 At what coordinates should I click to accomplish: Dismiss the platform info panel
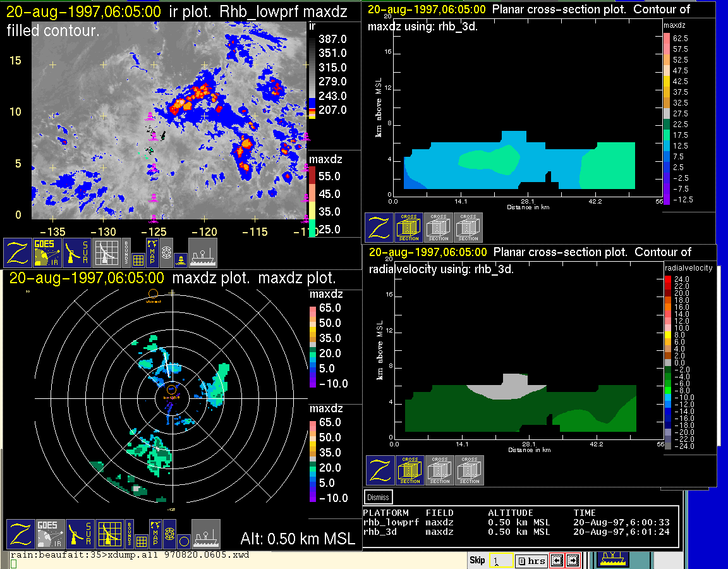pos(378,497)
